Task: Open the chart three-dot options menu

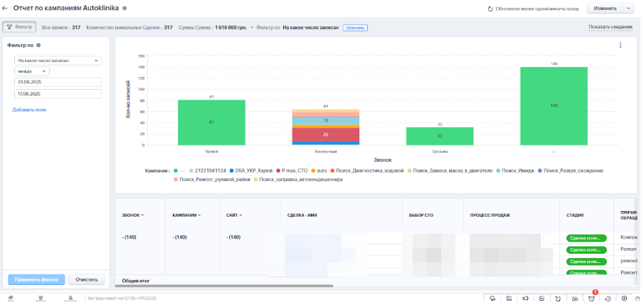Action: pyautogui.click(x=621, y=46)
